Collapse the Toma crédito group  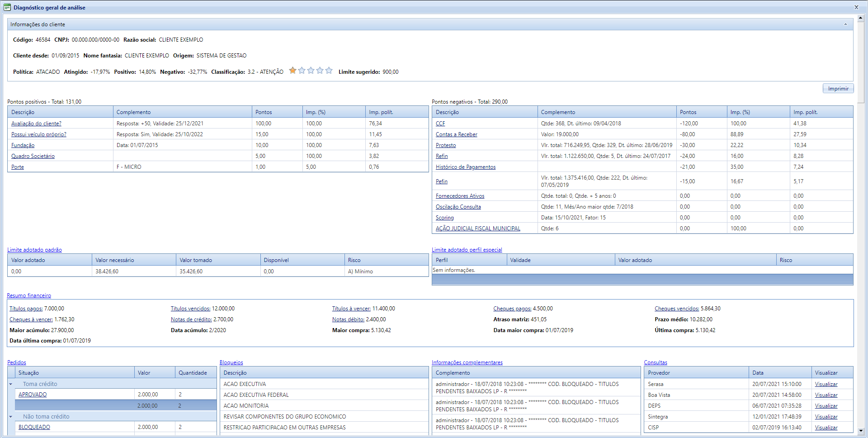tap(11, 384)
